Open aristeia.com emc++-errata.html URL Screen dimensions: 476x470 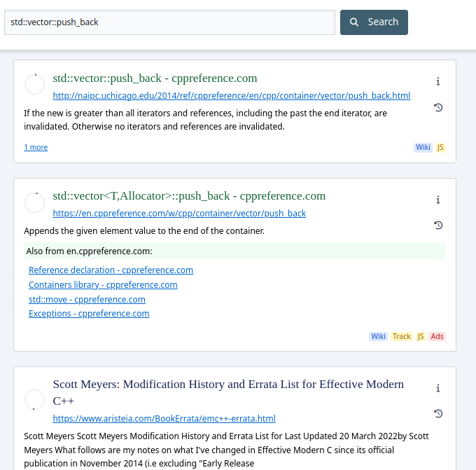pyautogui.click(x=164, y=419)
